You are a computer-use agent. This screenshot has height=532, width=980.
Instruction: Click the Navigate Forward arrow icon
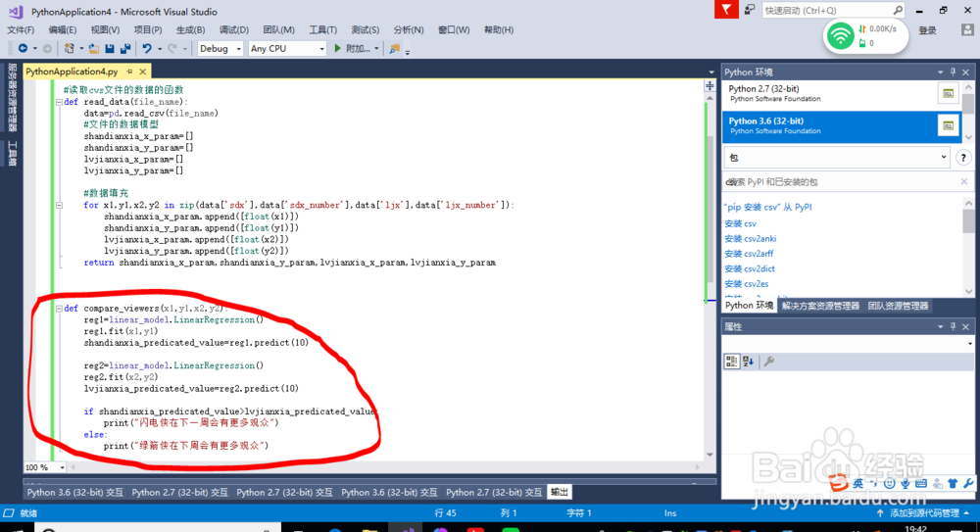point(47,48)
